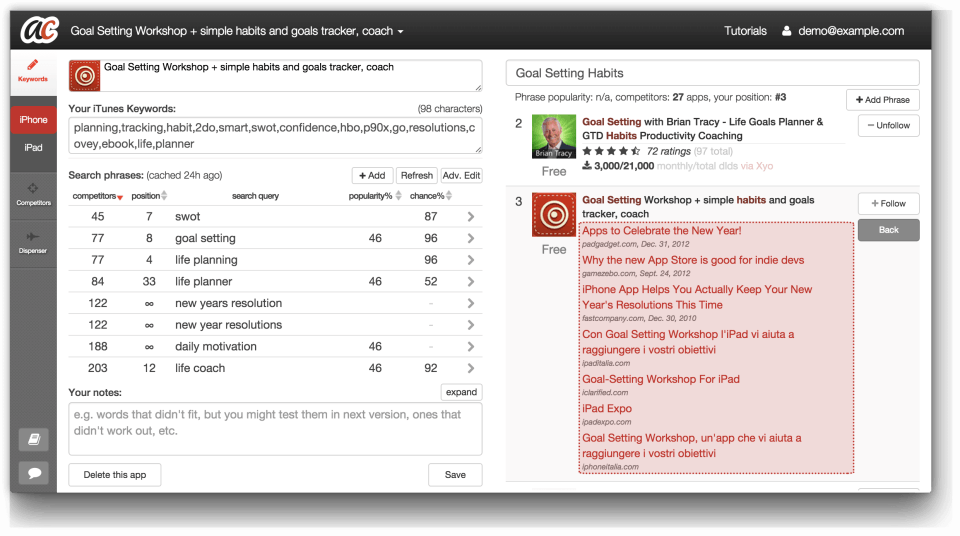Open the chat bubble feedback icon
The image size is (960, 536).
coord(34,473)
